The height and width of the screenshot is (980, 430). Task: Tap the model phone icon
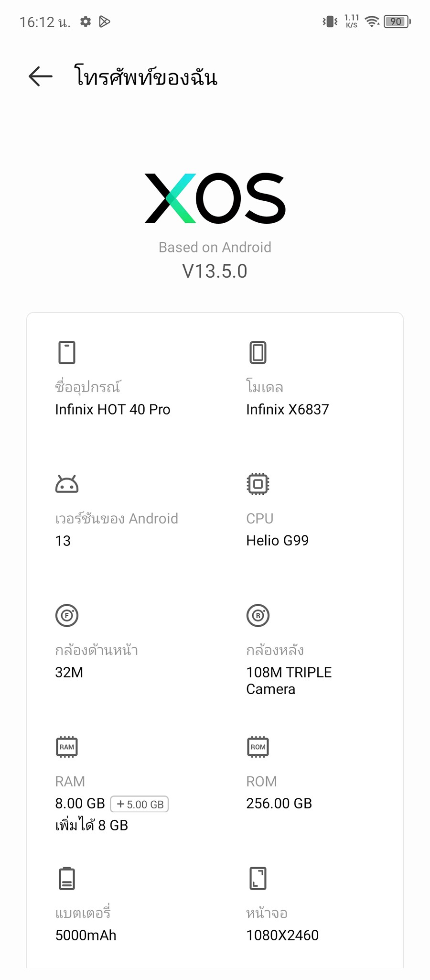click(x=258, y=352)
